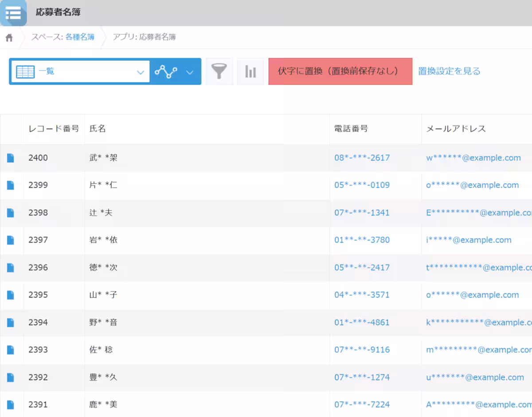Image resolution: width=532 pixels, height=417 pixels.
Task: Click 伏字に置換 red button
Action: (x=340, y=71)
